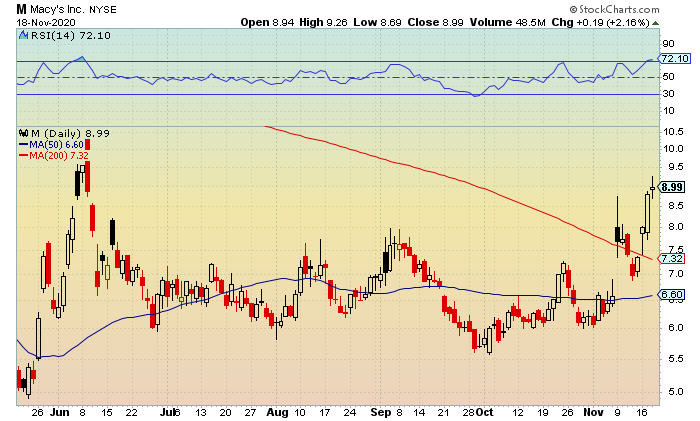The image size is (700, 421).
Task: Click the 90 level on RSI axis
Action: (668, 44)
